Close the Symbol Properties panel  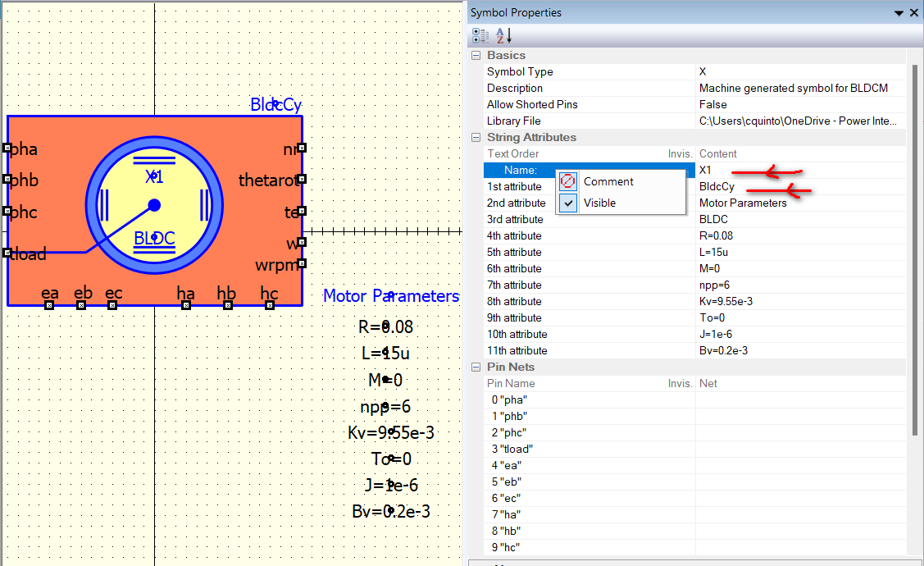(914, 13)
